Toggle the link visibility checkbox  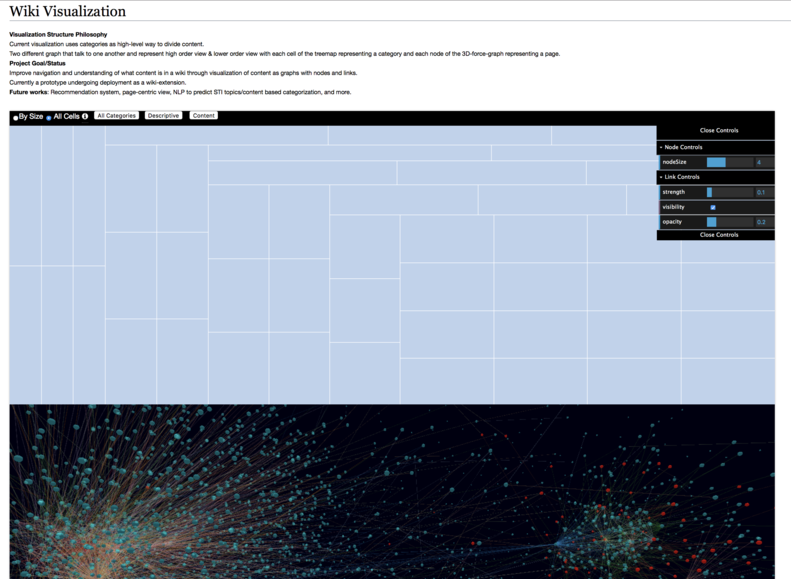pyautogui.click(x=713, y=207)
